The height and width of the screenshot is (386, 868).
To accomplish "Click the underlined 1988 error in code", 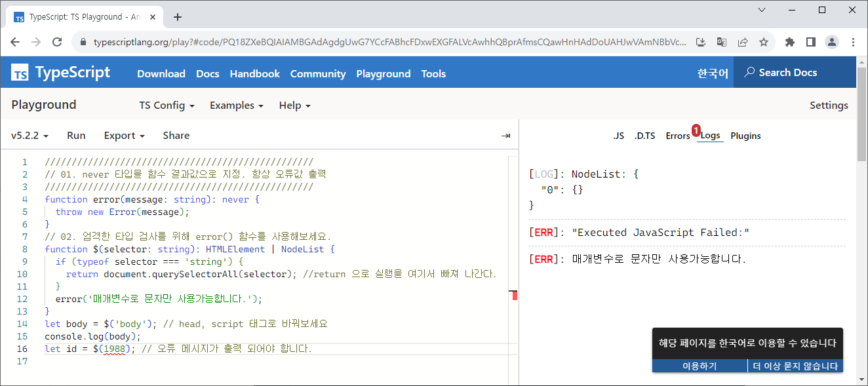I will [113, 349].
